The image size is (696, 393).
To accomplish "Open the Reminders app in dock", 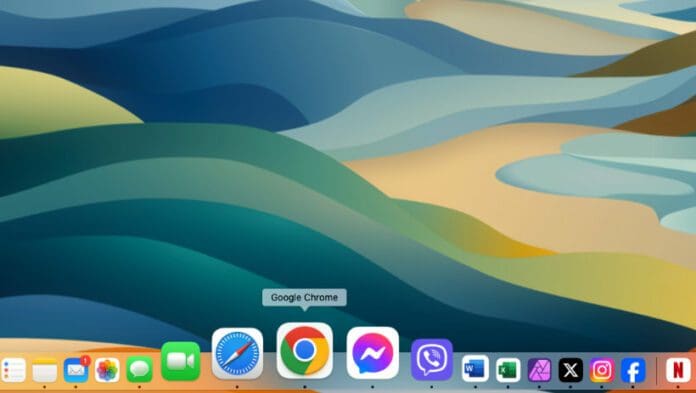I will click(x=13, y=369).
